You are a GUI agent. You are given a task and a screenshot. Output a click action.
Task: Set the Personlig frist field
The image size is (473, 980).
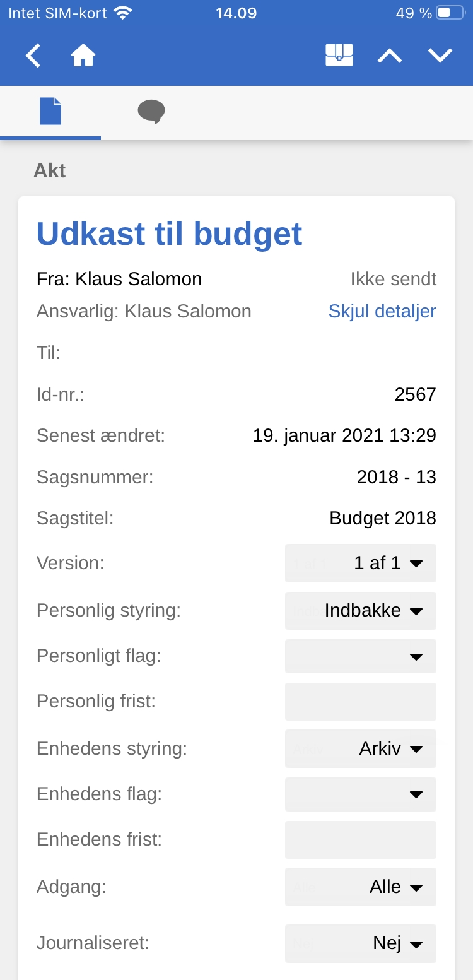coord(361,702)
